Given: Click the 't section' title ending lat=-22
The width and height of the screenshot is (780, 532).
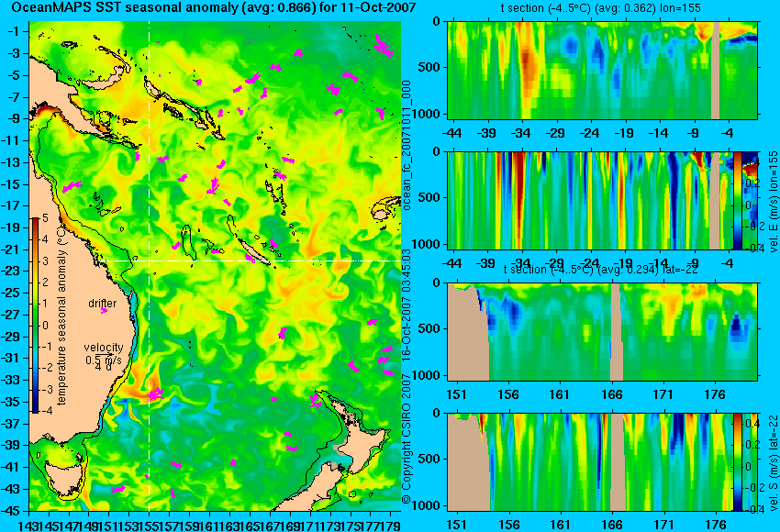Looking at the screenshot, I should tap(601, 270).
